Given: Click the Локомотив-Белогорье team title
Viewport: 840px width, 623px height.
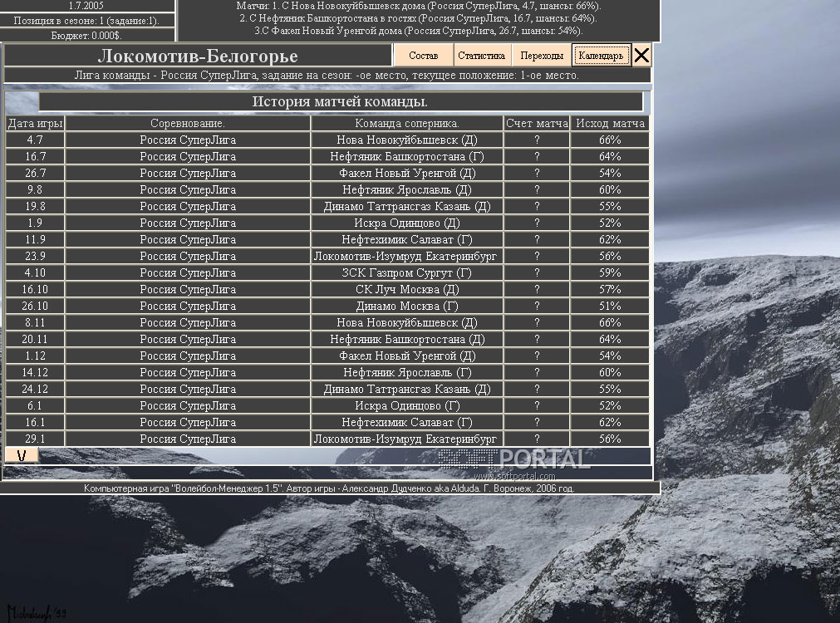Looking at the screenshot, I should [198, 56].
